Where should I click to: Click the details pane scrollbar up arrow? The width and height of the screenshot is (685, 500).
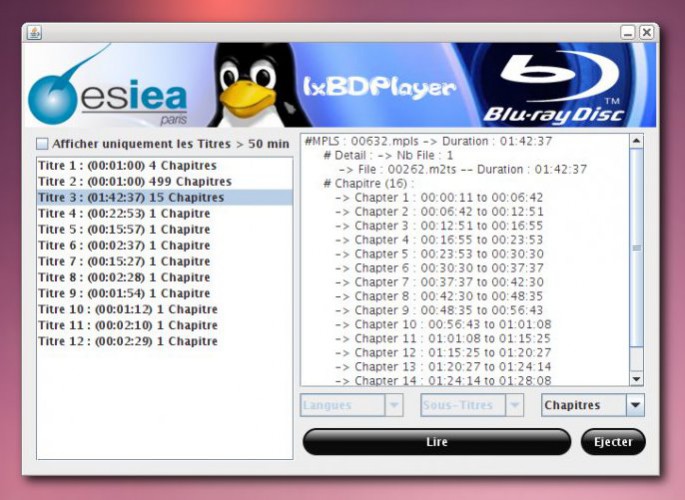637,141
